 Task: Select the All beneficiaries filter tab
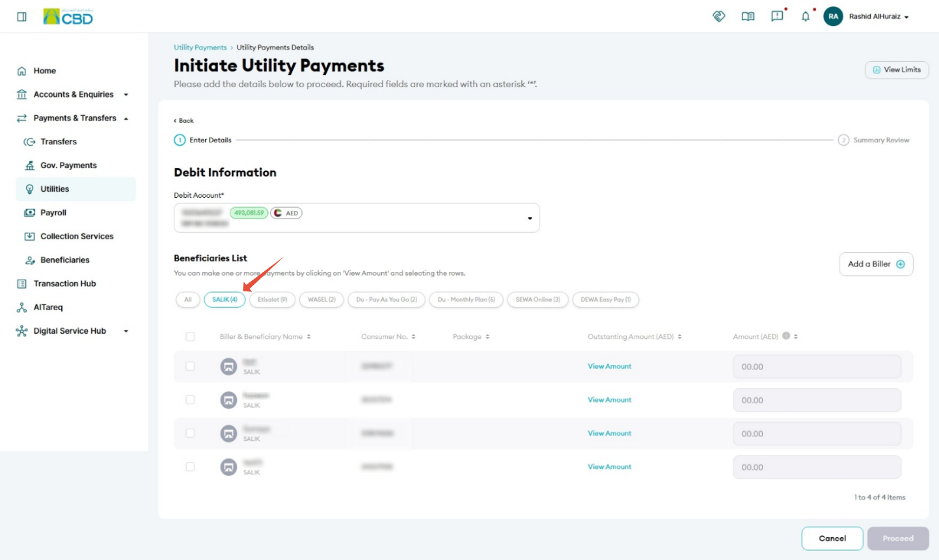pos(188,300)
